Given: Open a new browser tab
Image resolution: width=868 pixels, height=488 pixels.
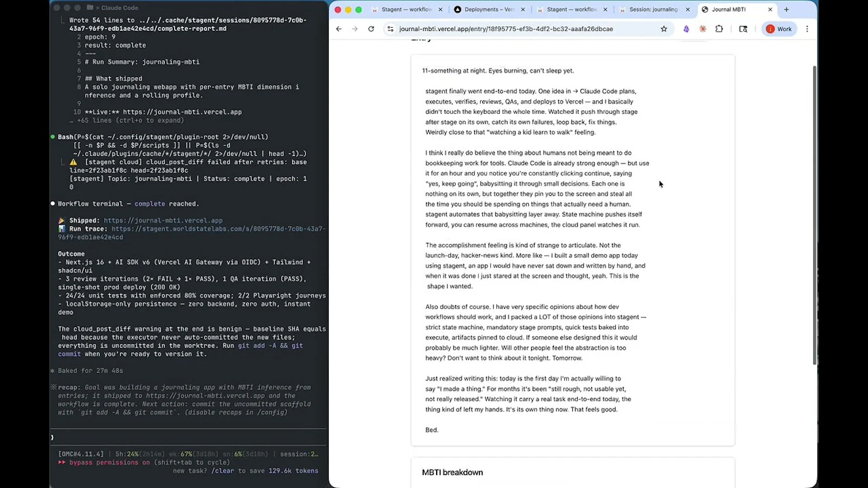Looking at the screenshot, I should [x=787, y=9].
